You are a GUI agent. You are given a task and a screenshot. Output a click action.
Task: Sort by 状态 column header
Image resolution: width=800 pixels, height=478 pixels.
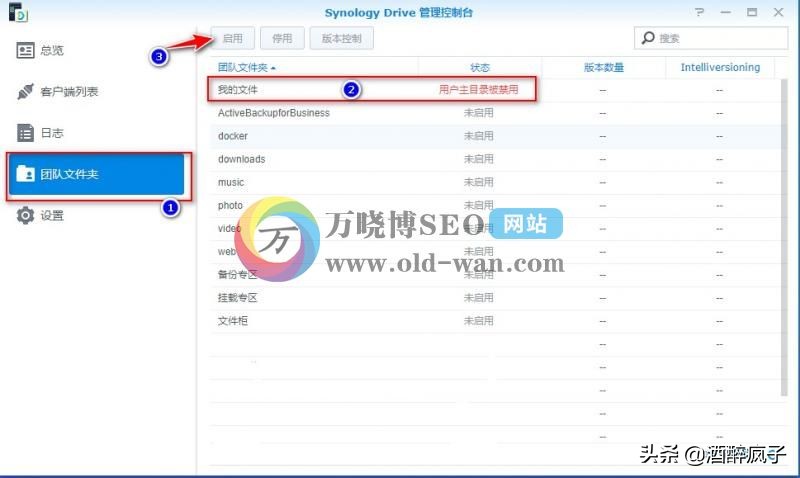(480, 67)
